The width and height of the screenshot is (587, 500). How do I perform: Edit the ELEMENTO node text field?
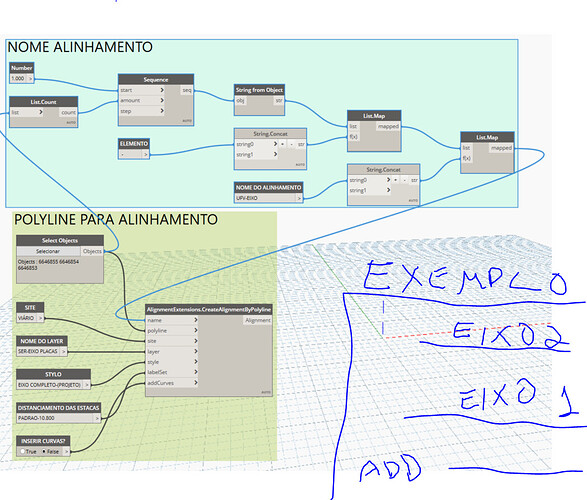click(x=130, y=154)
